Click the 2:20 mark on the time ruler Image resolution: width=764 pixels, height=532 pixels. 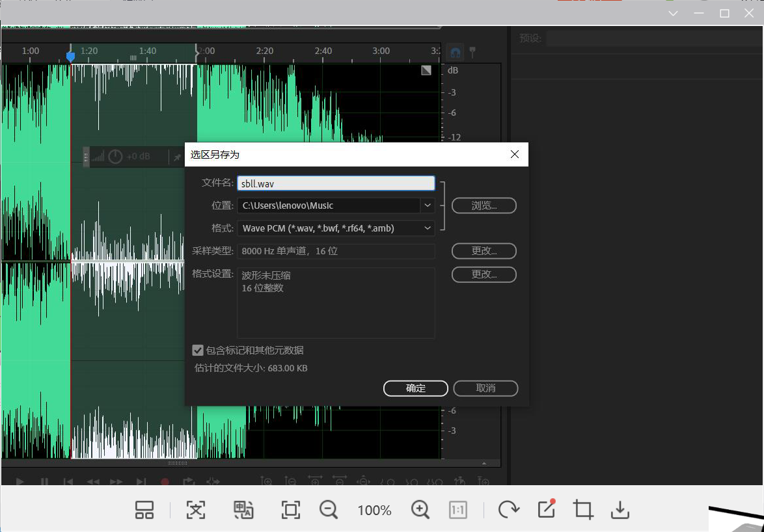point(265,51)
